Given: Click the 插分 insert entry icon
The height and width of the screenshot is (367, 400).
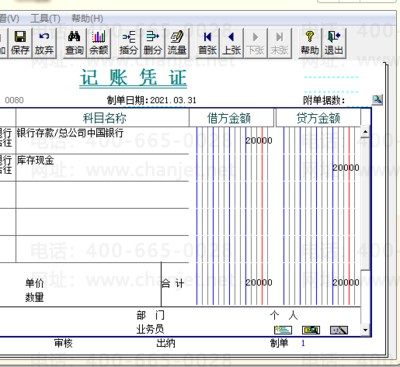Looking at the screenshot, I should [x=129, y=43].
